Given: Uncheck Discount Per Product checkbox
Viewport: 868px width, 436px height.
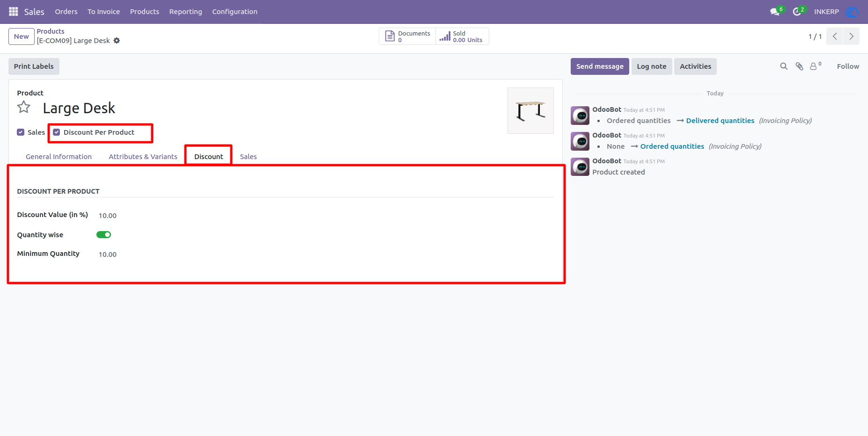Looking at the screenshot, I should click(x=57, y=132).
